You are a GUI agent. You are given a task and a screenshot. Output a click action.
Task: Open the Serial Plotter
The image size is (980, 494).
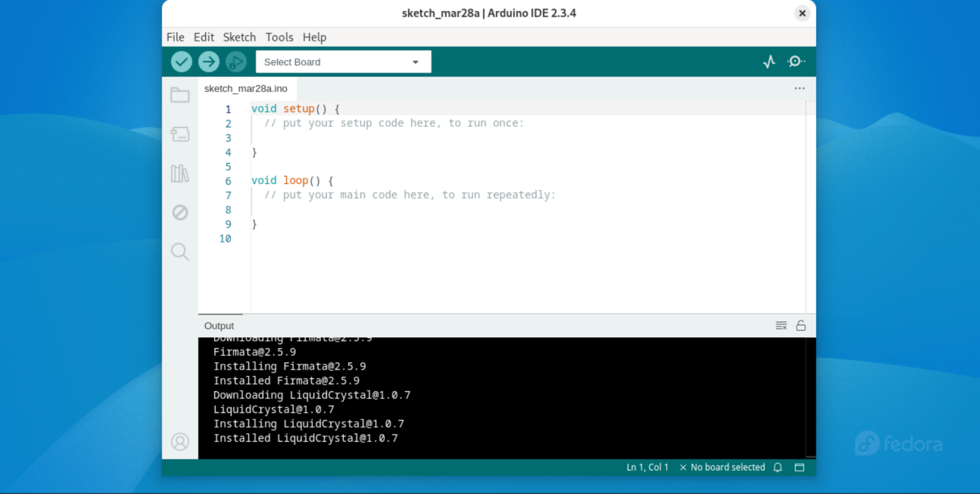pos(768,61)
